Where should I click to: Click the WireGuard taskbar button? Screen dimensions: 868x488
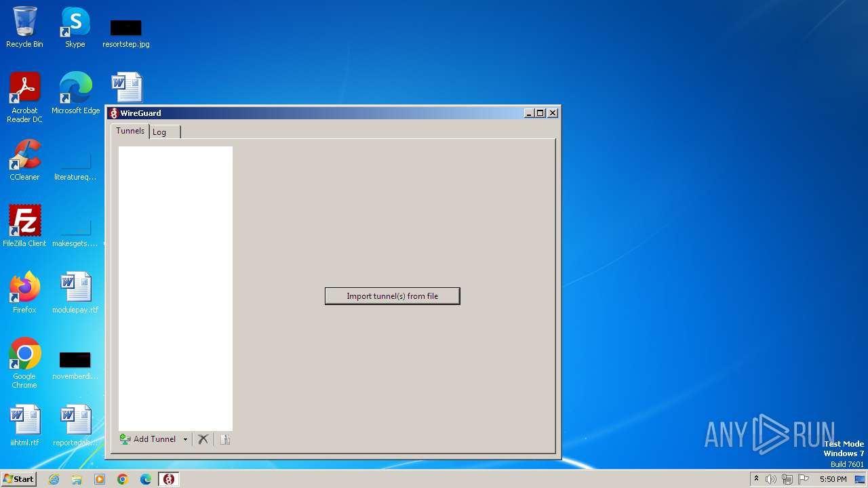click(x=169, y=479)
